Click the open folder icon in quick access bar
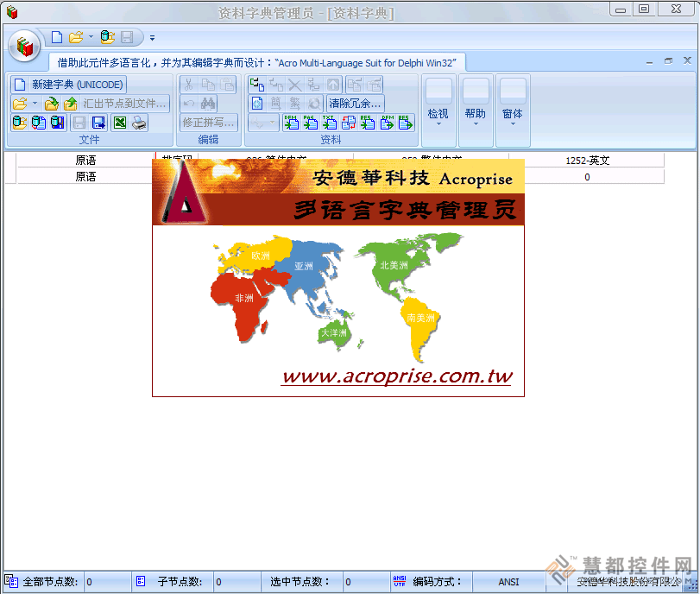The width and height of the screenshot is (700, 594). click(76, 37)
